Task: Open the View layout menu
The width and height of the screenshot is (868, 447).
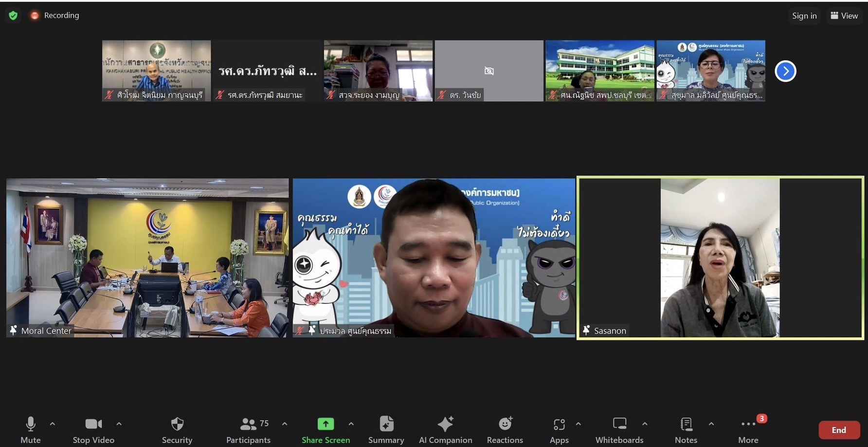Action: click(x=844, y=16)
